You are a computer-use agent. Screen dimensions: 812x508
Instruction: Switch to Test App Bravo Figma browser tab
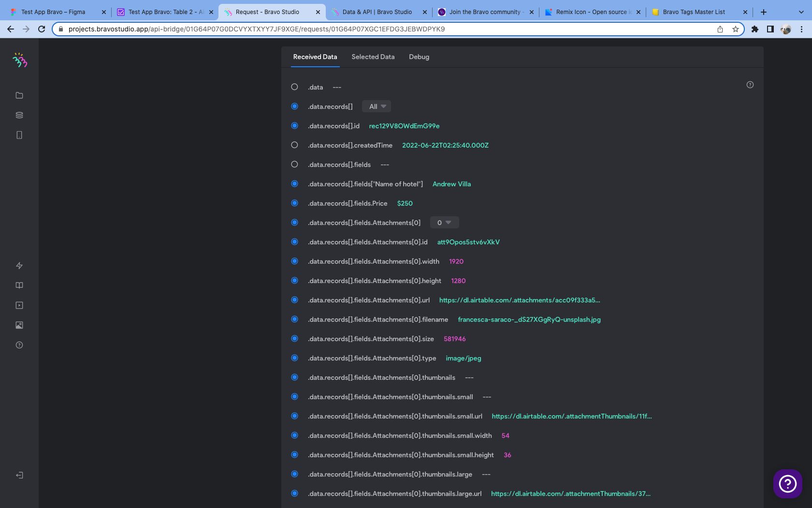(x=57, y=12)
